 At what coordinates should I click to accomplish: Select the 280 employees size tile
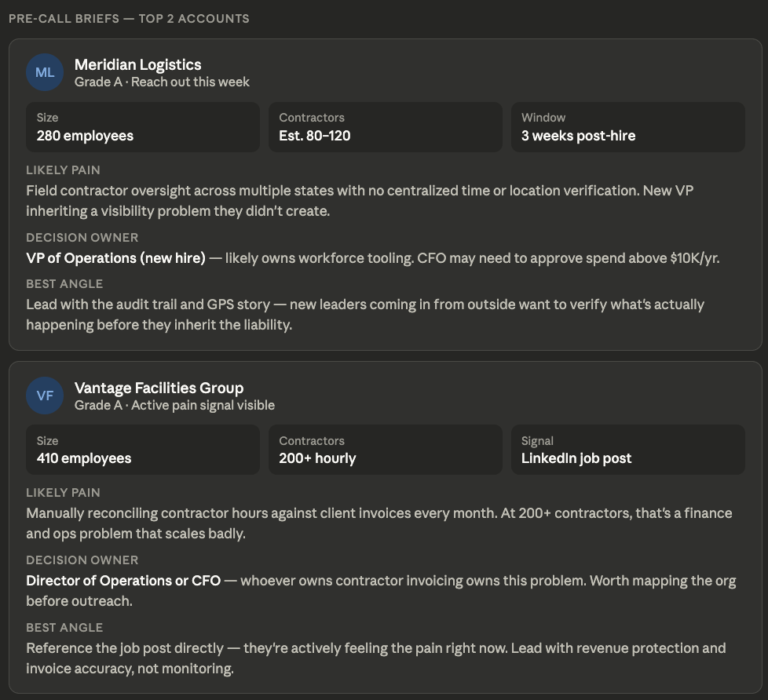pos(143,127)
